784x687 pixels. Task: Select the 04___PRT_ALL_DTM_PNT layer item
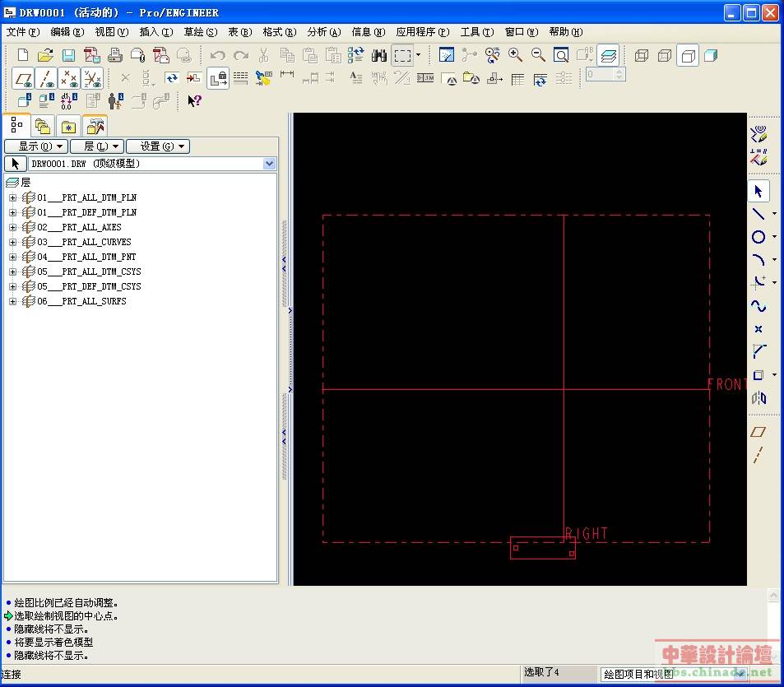[x=86, y=257]
